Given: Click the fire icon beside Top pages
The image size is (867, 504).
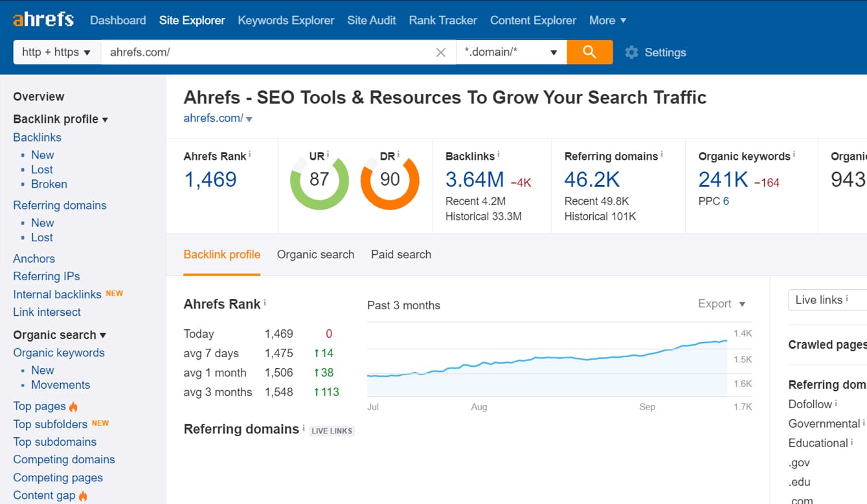Looking at the screenshot, I should tap(73, 406).
